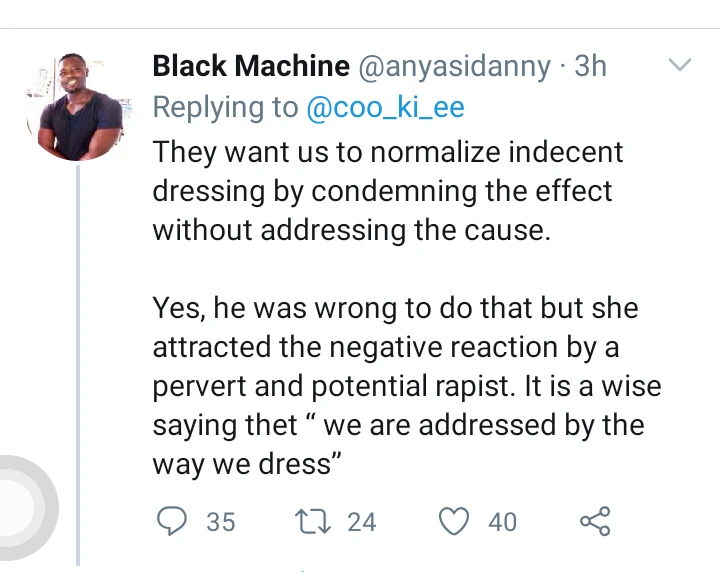This screenshot has height=572, width=720.
Task: Like the tweet with the heart icon
Action: (x=455, y=521)
